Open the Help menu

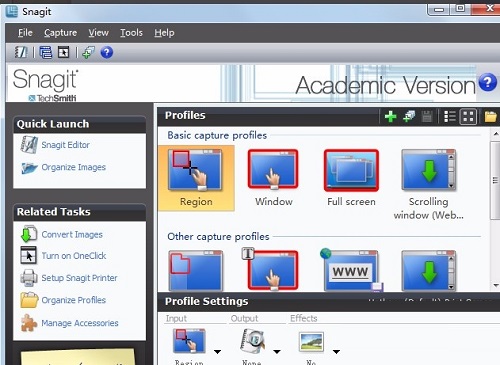164,33
